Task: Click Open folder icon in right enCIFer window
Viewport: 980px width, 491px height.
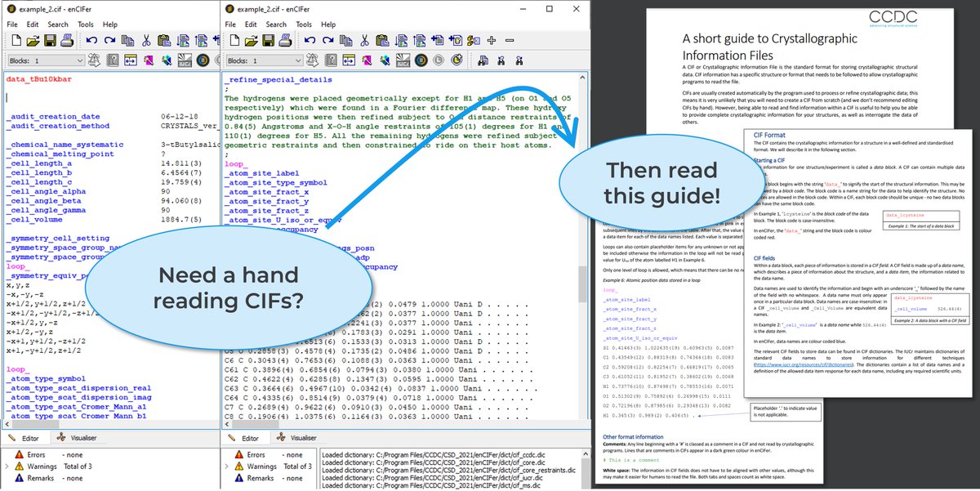Action: click(x=252, y=40)
